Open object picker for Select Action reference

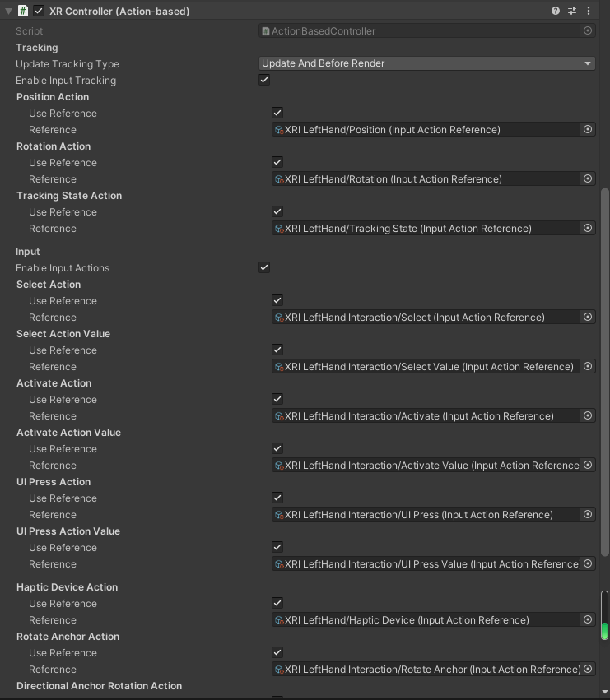588,317
